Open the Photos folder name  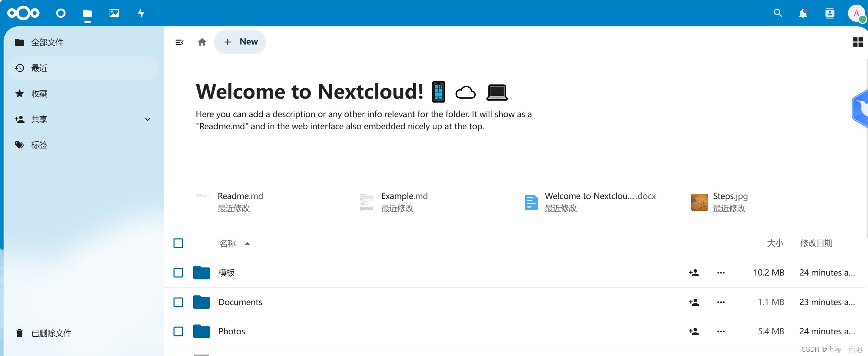pyautogui.click(x=232, y=331)
